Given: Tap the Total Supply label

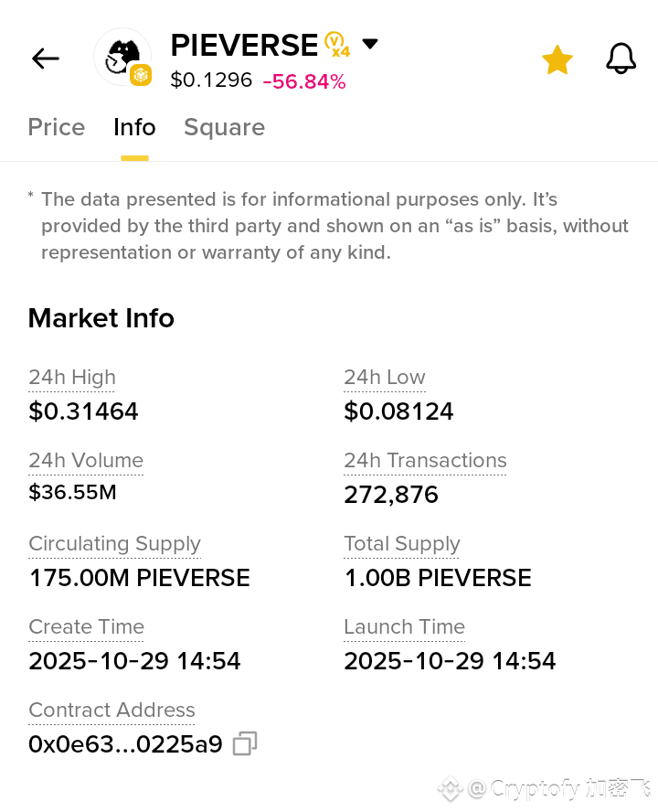Looking at the screenshot, I should (402, 544).
